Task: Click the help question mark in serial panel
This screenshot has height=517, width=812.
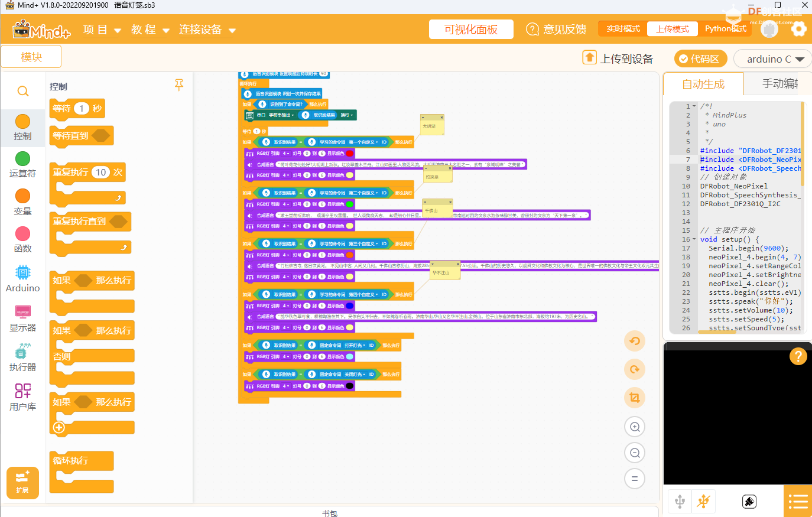Action: pos(798,356)
